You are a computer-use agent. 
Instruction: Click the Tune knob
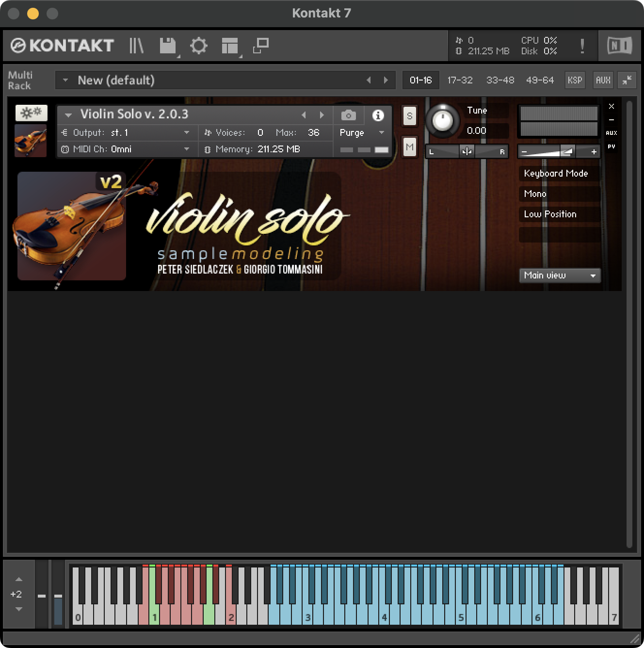pyautogui.click(x=442, y=120)
